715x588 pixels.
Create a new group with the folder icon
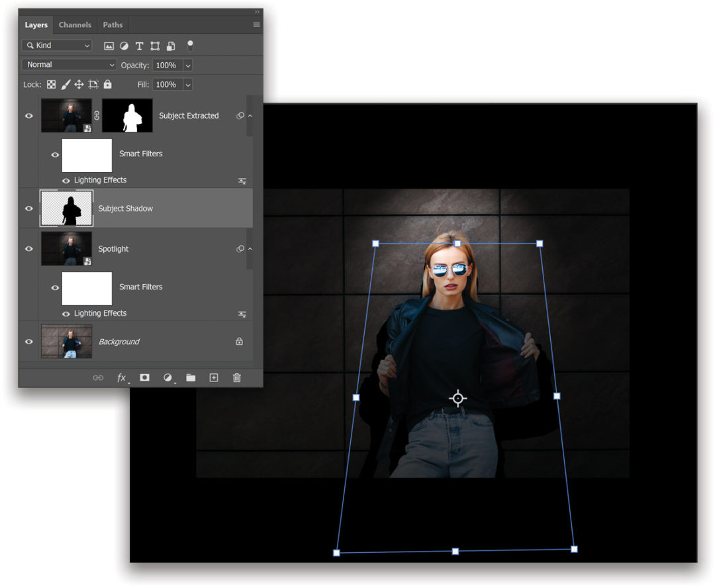(x=191, y=377)
